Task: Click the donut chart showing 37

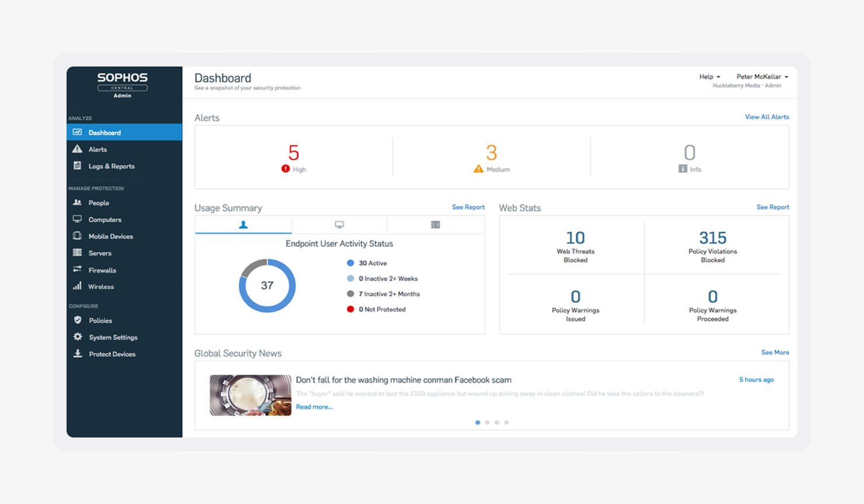Action: pos(267,286)
